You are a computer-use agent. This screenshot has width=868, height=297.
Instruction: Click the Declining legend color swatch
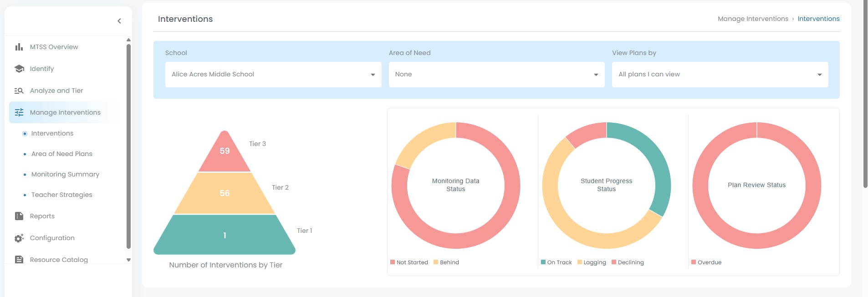click(x=614, y=262)
